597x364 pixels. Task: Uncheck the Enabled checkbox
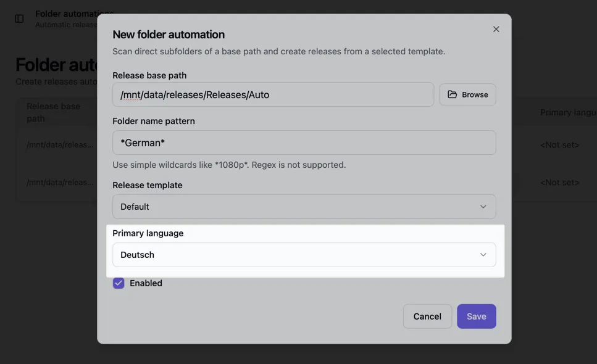pyautogui.click(x=119, y=283)
